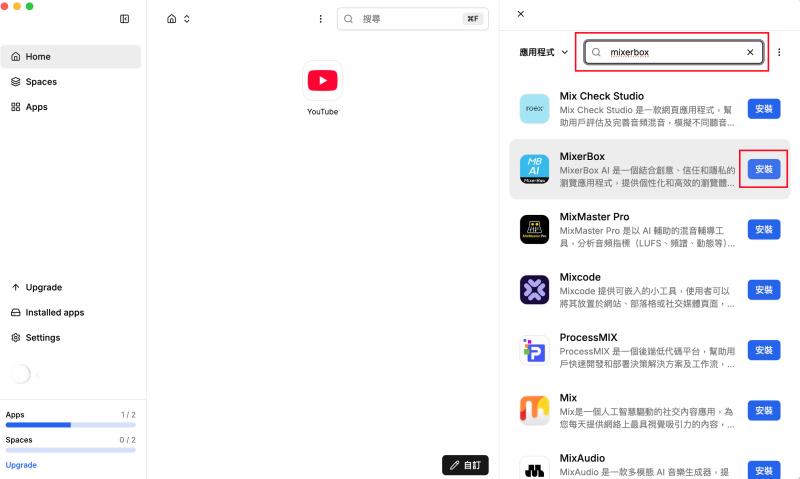Click the MixerBox MB AI icon
The height and width of the screenshot is (479, 800).
(534, 169)
